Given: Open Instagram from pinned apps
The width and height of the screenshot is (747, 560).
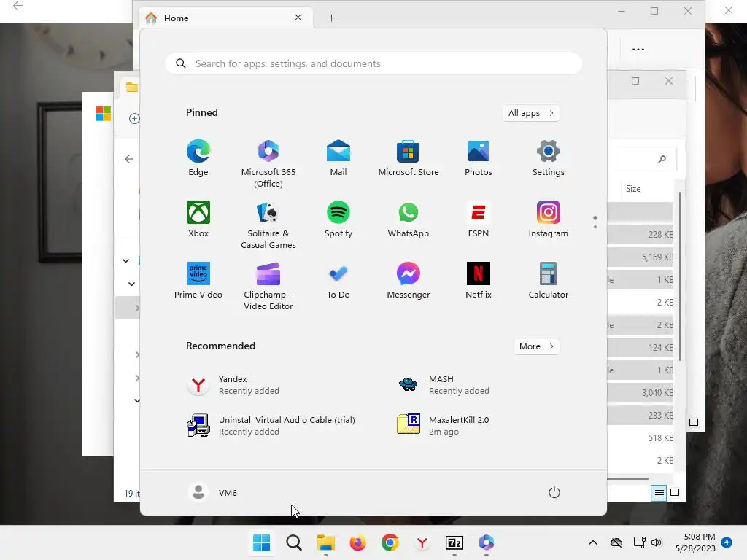Looking at the screenshot, I should [549, 219].
